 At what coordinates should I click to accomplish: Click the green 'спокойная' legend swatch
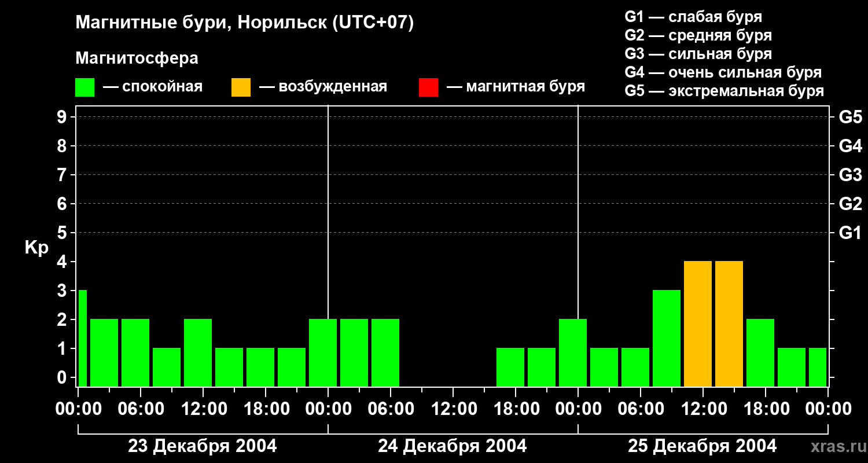tap(85, 87)
